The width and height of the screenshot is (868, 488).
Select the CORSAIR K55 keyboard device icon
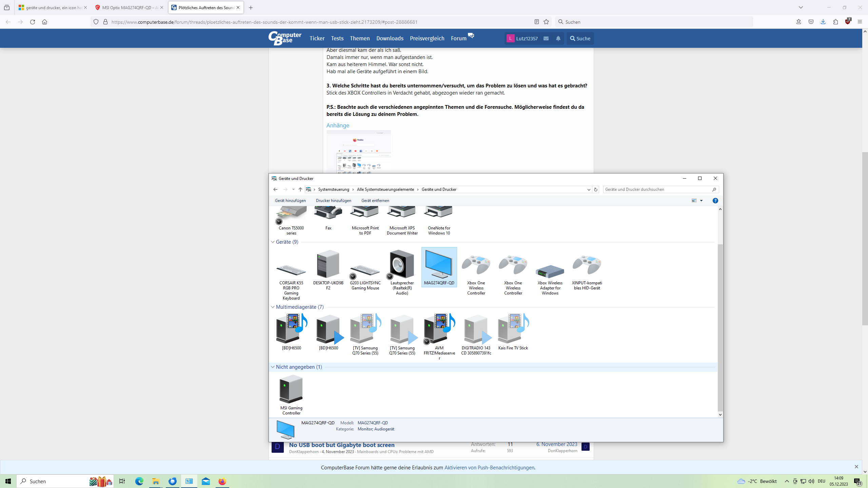point(291,270)
